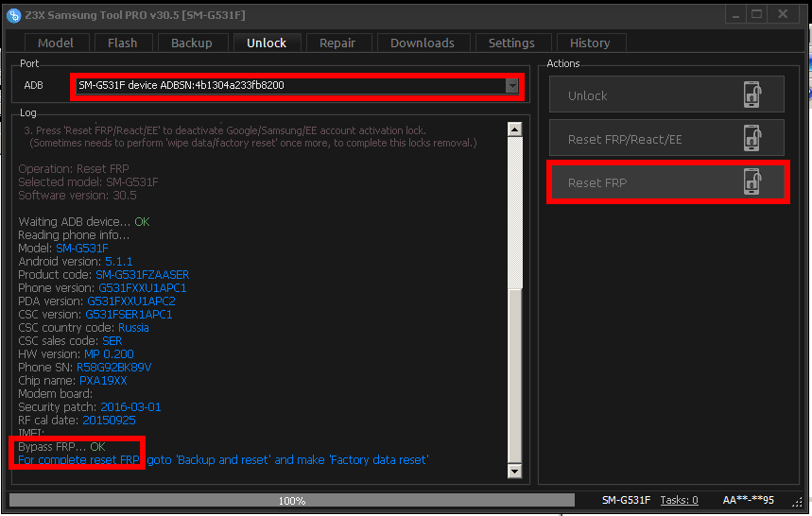This screenshot has width=812, height=516.
Task: Switch to the Settings tab
Action: (x=511, y=43)
